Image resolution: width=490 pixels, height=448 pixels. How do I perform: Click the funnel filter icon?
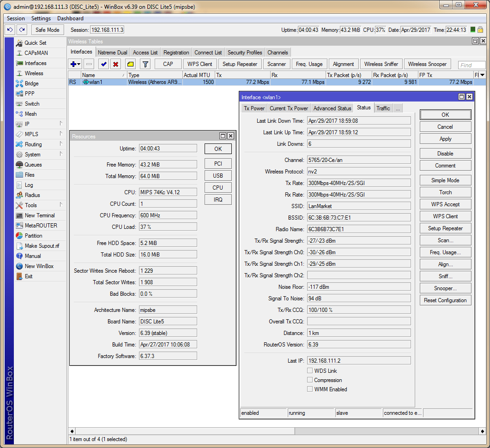pos(145,64)
